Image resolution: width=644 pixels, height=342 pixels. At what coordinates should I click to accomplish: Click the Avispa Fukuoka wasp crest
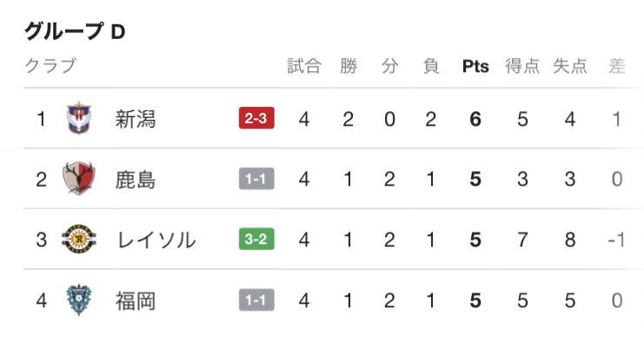pyautogui.click(x=79, y=300)
